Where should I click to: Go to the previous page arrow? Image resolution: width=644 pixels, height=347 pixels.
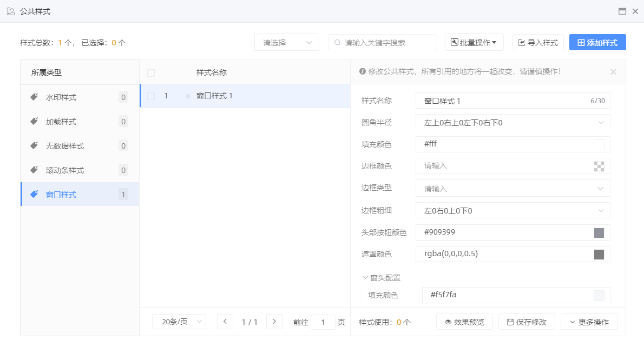[x=225, y=322]
